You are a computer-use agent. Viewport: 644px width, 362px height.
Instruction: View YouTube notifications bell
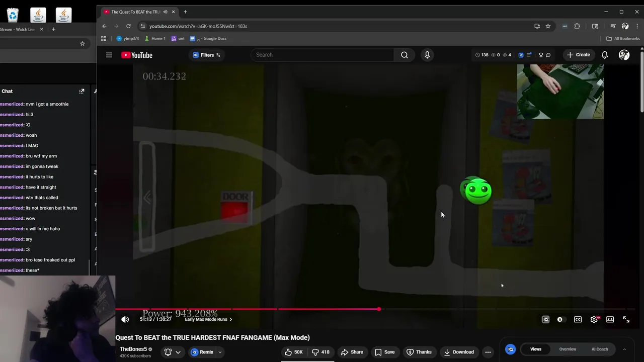605,55
